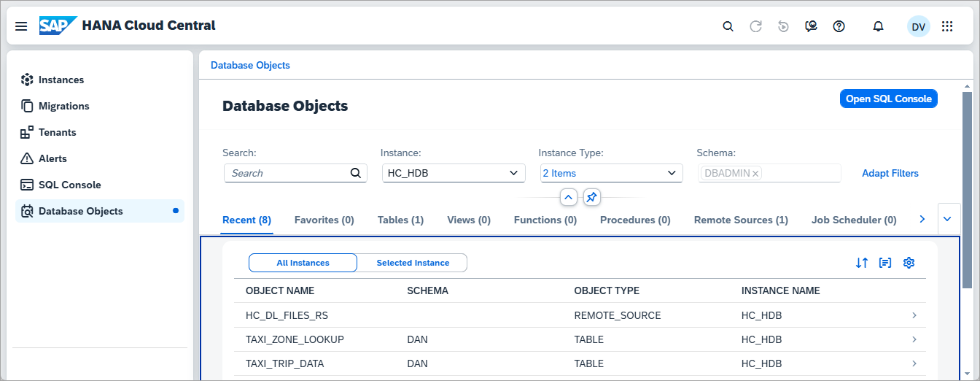The width and height of the screenshot is (980, 381).
Task: Open notifications bell
Action: (879, 26)
